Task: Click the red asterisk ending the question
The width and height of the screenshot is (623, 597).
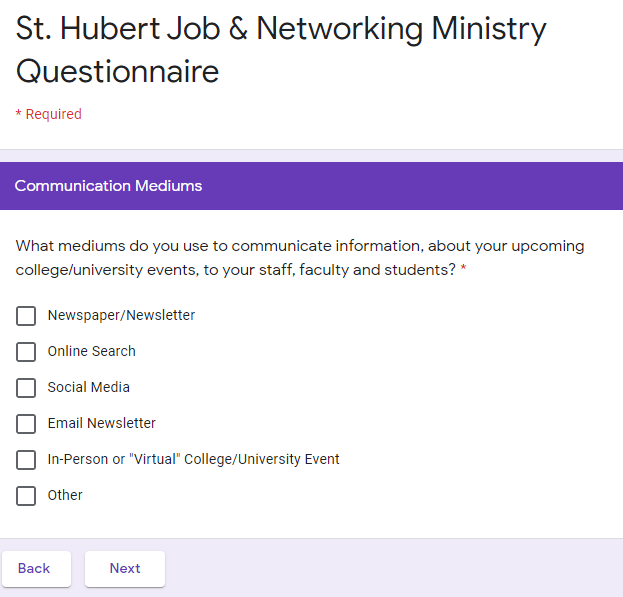Action: coord(464,270)
